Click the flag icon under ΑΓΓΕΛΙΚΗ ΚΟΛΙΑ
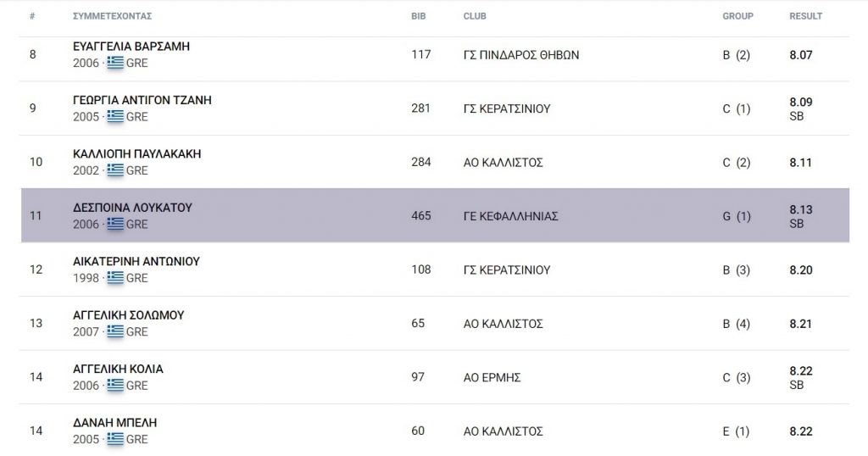This screenshot has width=868, height=456. 115,385
